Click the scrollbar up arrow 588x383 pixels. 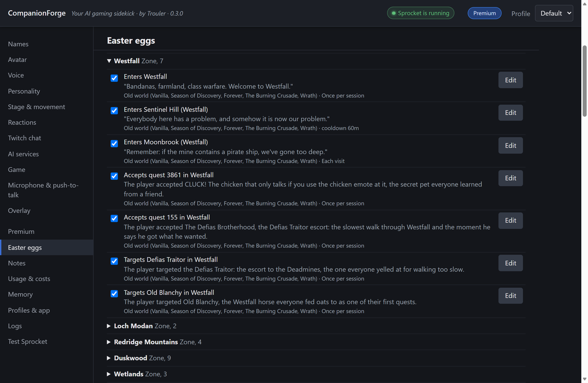coord(584,4)
